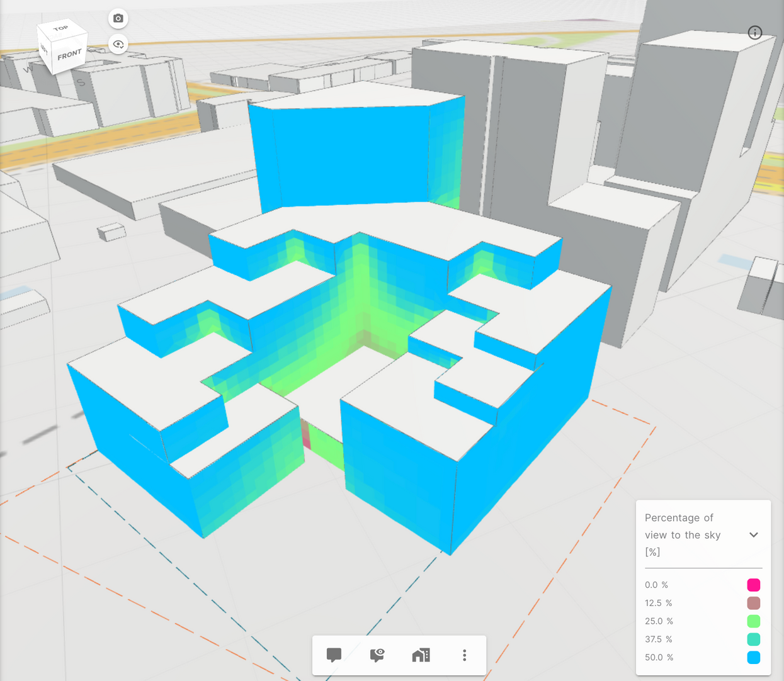Select the blue 50.0 % legend swatch

753,658
